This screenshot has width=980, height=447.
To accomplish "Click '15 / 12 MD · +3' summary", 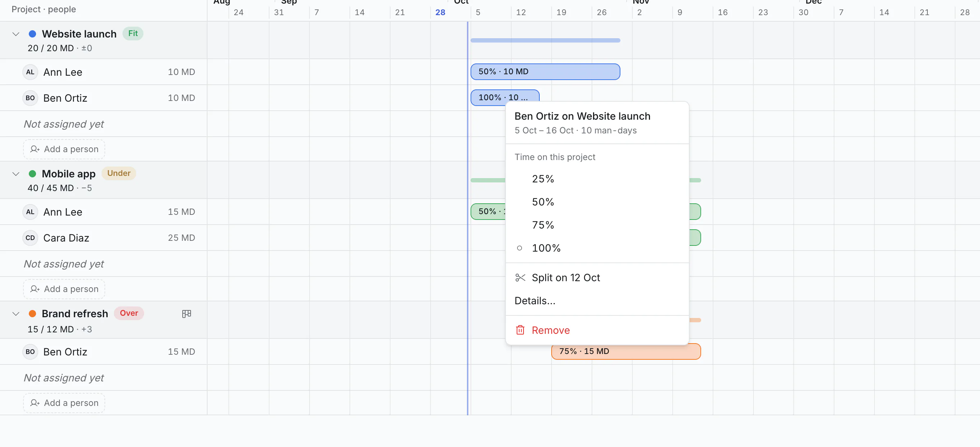I will point(60,329).
